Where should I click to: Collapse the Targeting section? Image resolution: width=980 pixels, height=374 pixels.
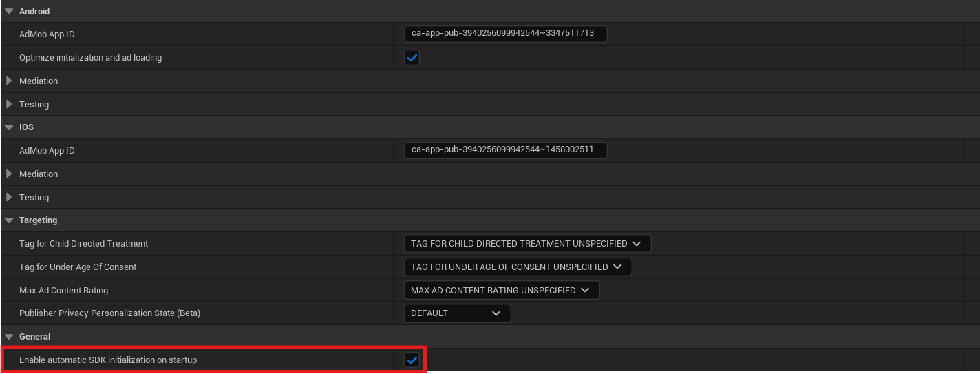(9, 220)
